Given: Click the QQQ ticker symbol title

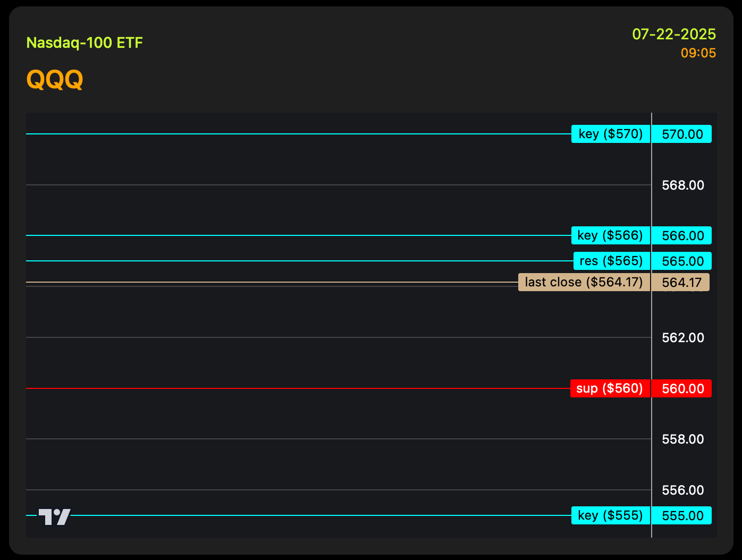Looking at the screenshot, I should coord(55,80).
